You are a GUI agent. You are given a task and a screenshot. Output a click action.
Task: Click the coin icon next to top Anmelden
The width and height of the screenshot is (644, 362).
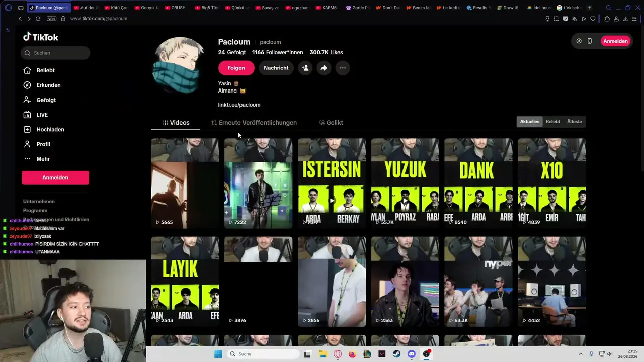click(579, 41)
